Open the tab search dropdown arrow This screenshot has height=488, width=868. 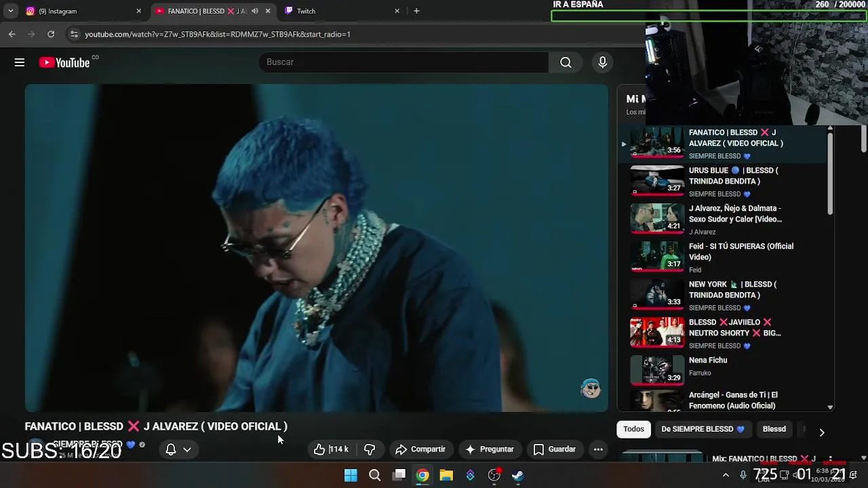11,11
